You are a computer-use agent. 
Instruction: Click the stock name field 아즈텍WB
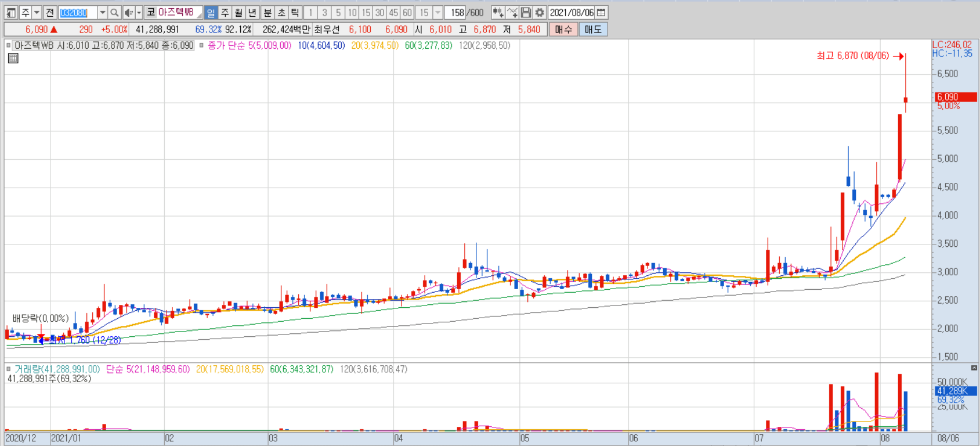click(180, 12)
